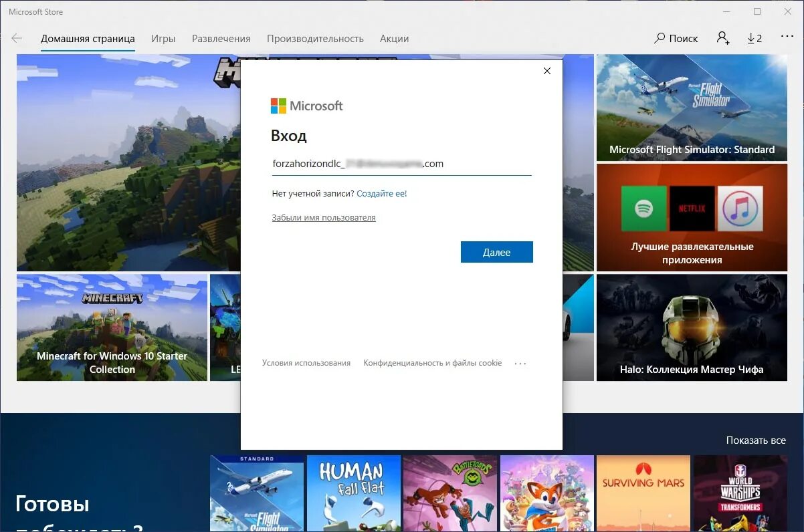The width and height of the screenshot is (804, 532).
Task: Open downloads indicator showing 2
Action: [755, 38]
